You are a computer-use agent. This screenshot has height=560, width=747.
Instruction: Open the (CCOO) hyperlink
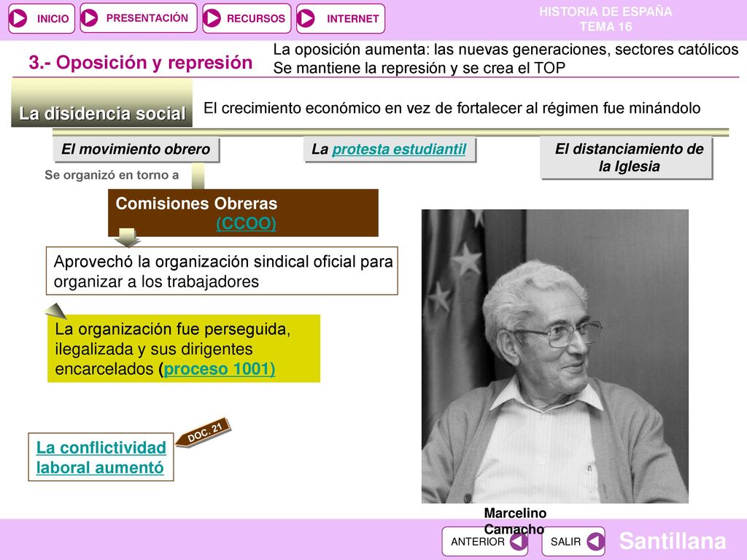coord(246,223)
